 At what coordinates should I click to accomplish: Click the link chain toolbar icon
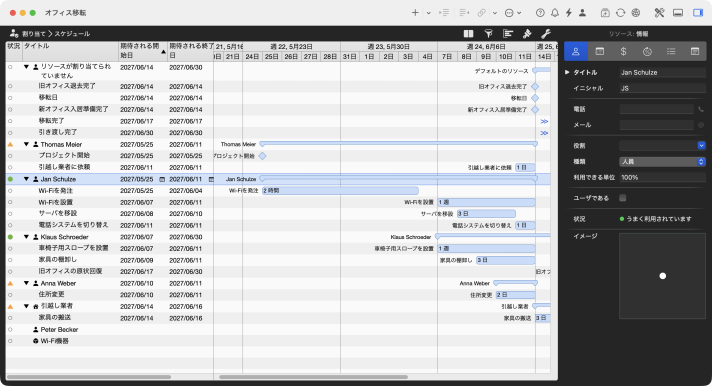482,13
